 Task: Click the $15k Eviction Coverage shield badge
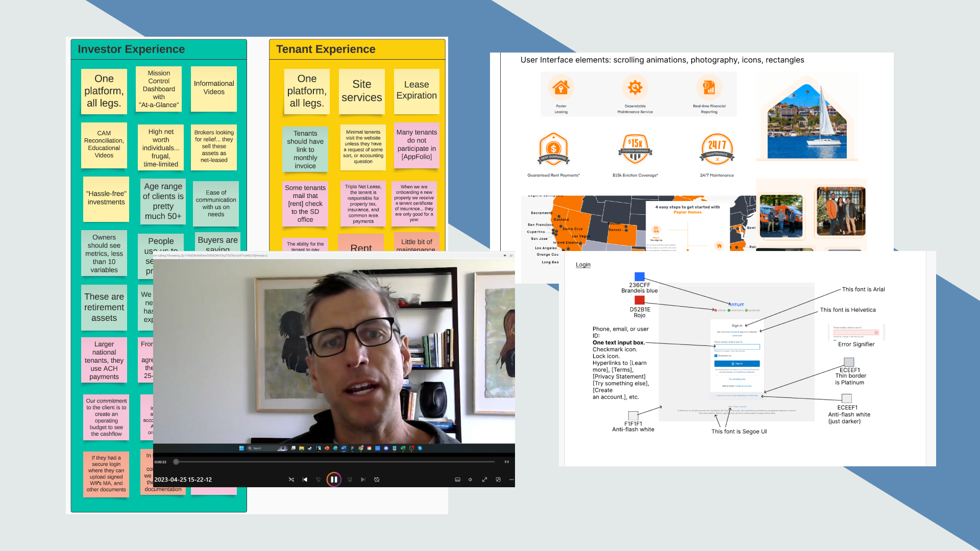click(635, 149)
